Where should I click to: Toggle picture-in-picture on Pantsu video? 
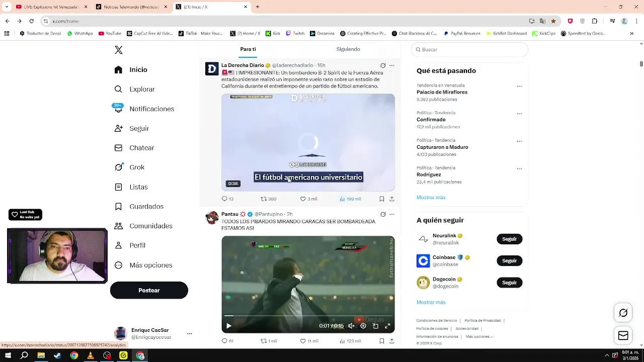375,326
